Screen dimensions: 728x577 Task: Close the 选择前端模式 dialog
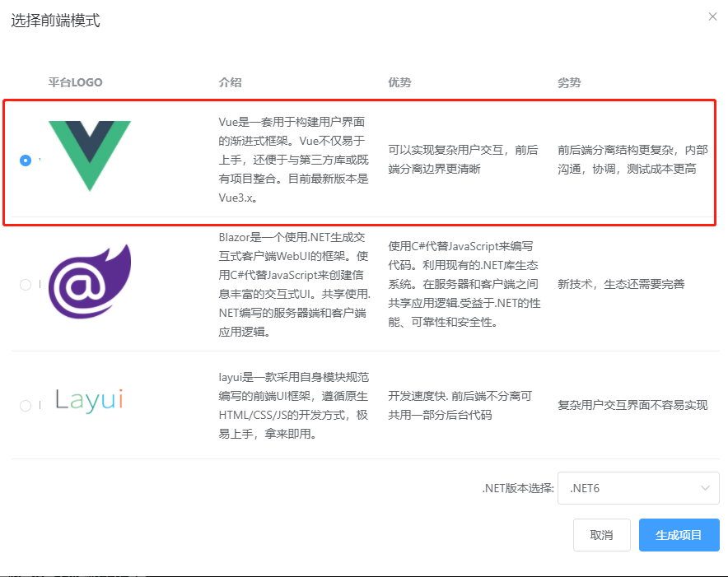pyautogui.click(x=712, y=16)
